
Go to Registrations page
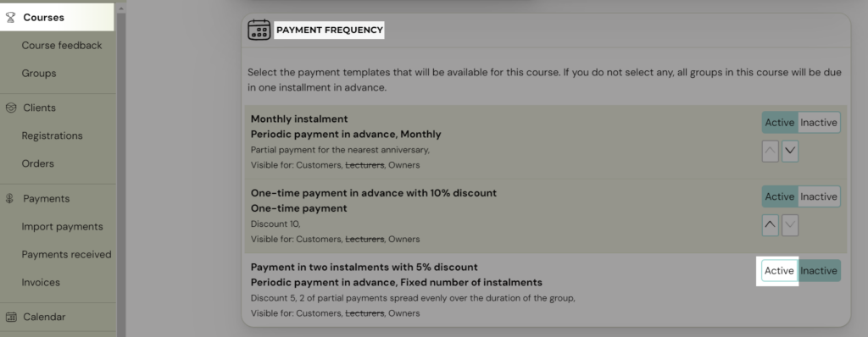52,135
